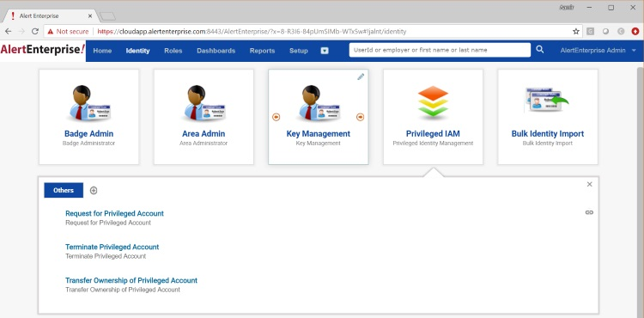The width and height of the screenshot is (644, 318).
Task: Click the grey G browser extension icon
Action: pyautogui.click(x=590, y=31)
